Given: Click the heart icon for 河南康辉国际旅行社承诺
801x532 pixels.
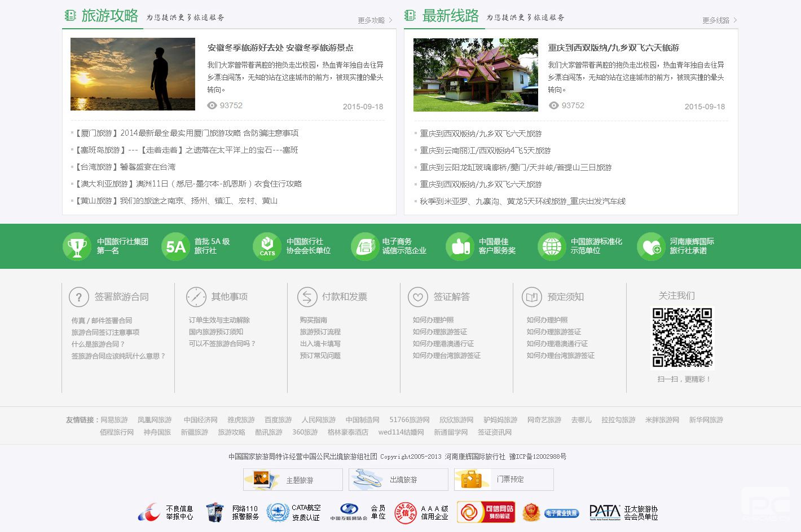Looking at the screenshot, I should click(651, 247).
